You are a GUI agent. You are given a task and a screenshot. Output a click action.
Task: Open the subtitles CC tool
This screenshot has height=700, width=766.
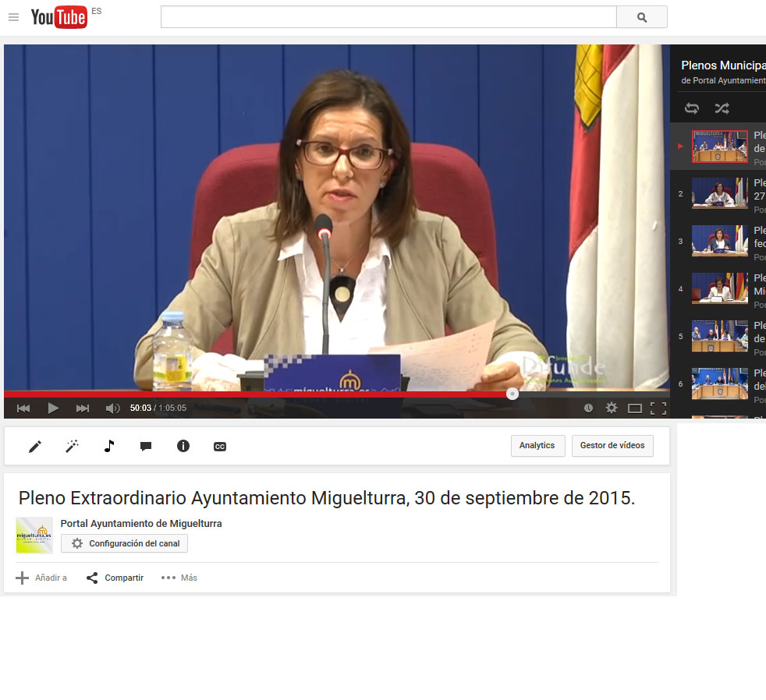click(220, 446)
